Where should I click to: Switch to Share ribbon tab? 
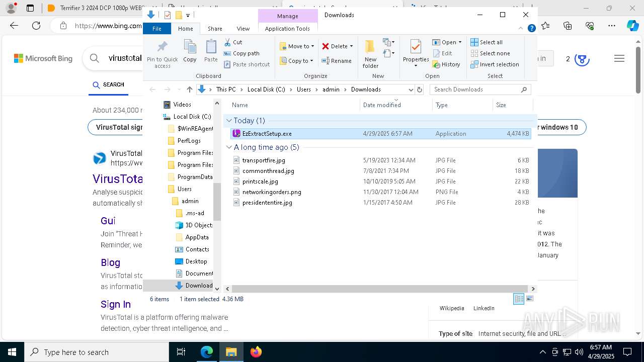215,29
